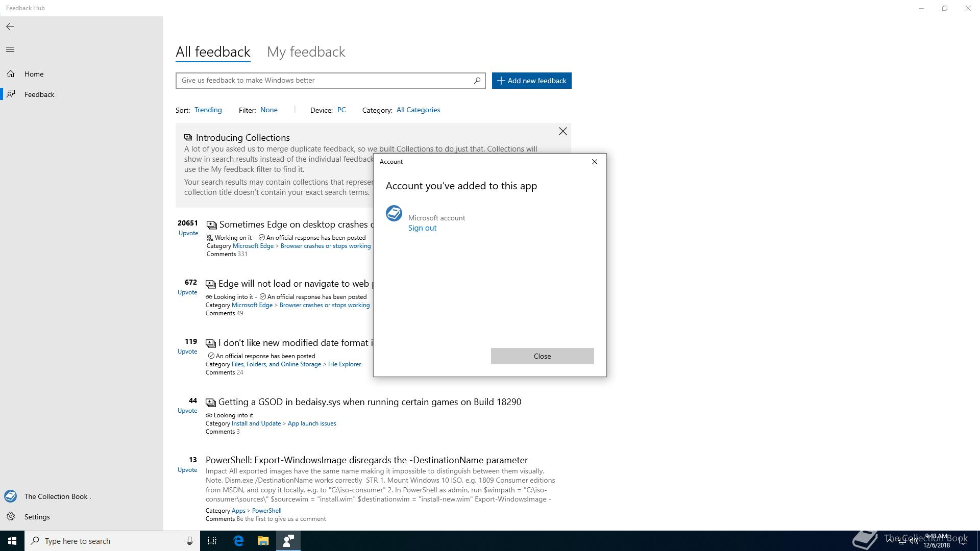Viewport: 980px width, 551px height.
Task: Open Settings in the sidebar
Action: click(82, 517)
